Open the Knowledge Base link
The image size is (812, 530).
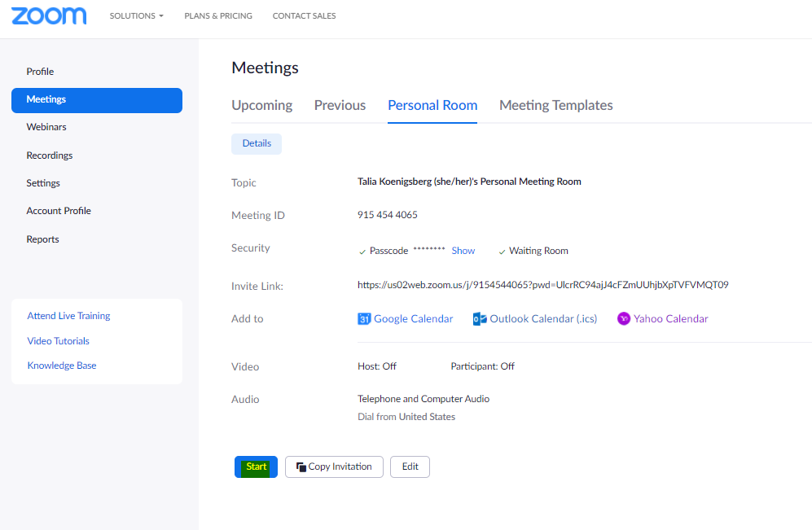[x=62, y=366]
